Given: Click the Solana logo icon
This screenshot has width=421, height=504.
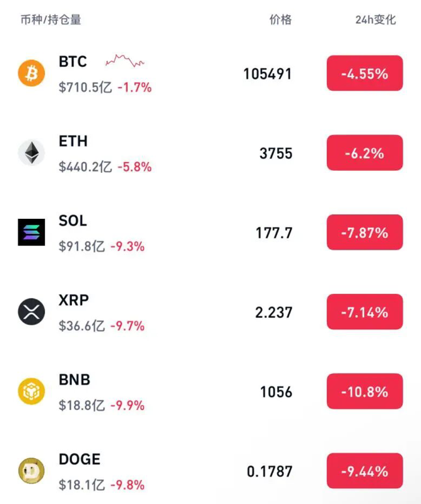Looking at the screenshot, I should 31,233.
